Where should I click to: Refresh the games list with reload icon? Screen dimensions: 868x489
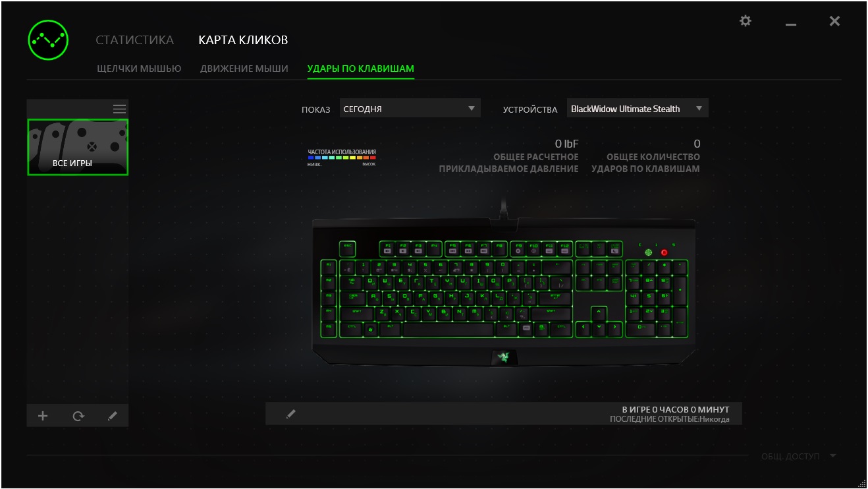(x=78, y=416)
